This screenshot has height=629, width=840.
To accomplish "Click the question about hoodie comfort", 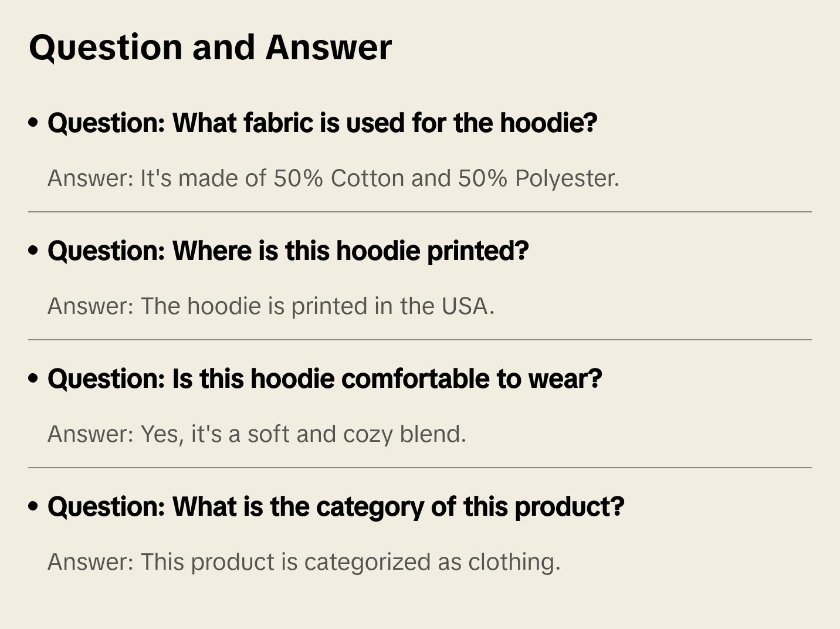I will pos(324,379).
